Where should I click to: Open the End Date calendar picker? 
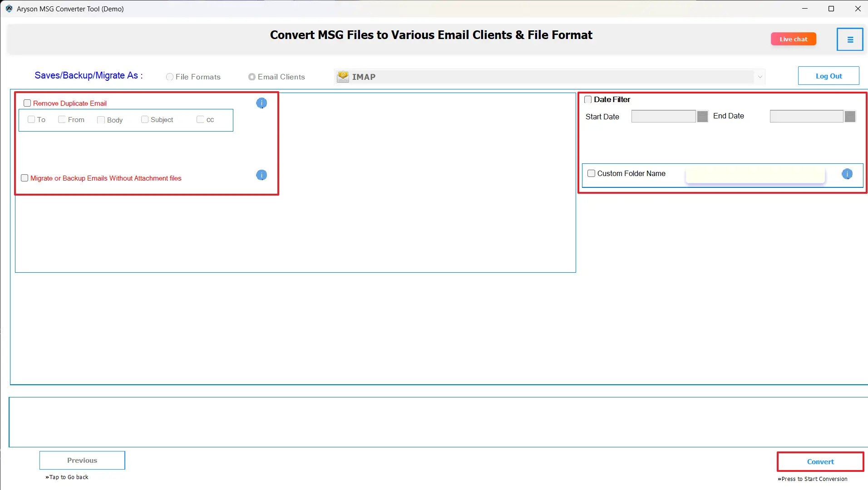pyautogui.click(x=849, y=116)
